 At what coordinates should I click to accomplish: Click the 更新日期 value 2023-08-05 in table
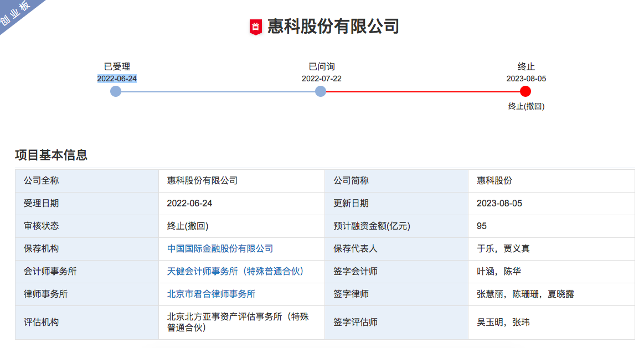click(x=499, y=204)
